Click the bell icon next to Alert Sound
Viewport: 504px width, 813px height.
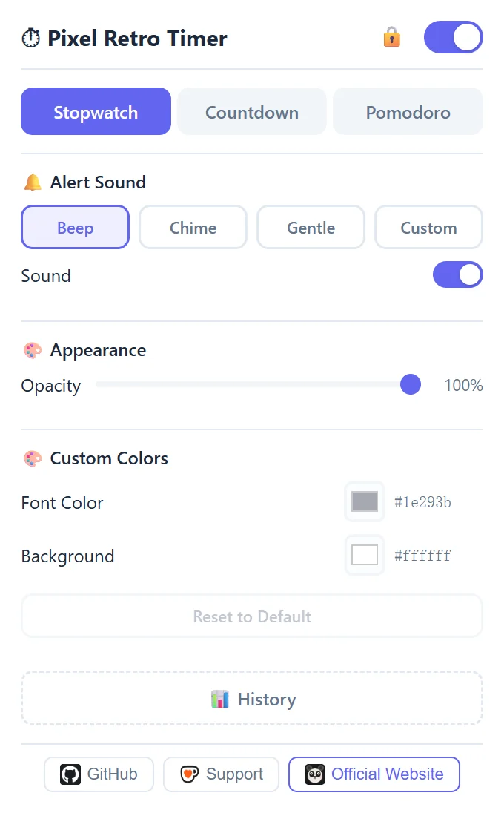[33, 182]
